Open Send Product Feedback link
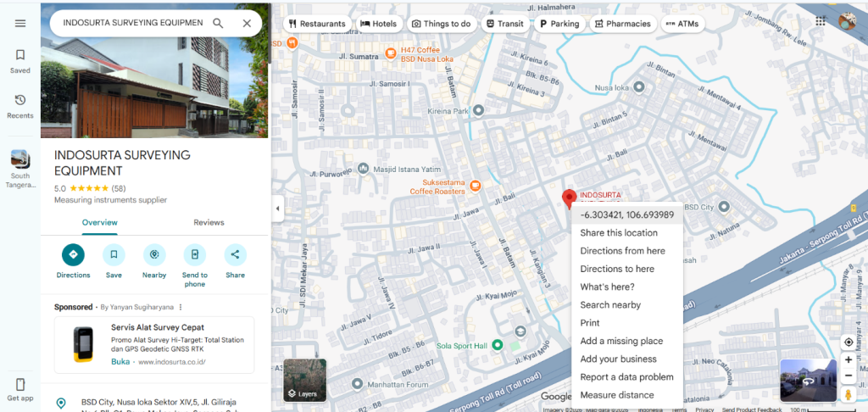Screen dimensions: 868x412 coord(752,409)
